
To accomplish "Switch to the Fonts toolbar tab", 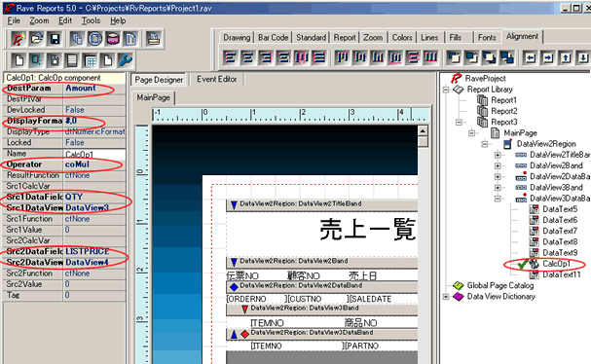I will pos(487,38).
